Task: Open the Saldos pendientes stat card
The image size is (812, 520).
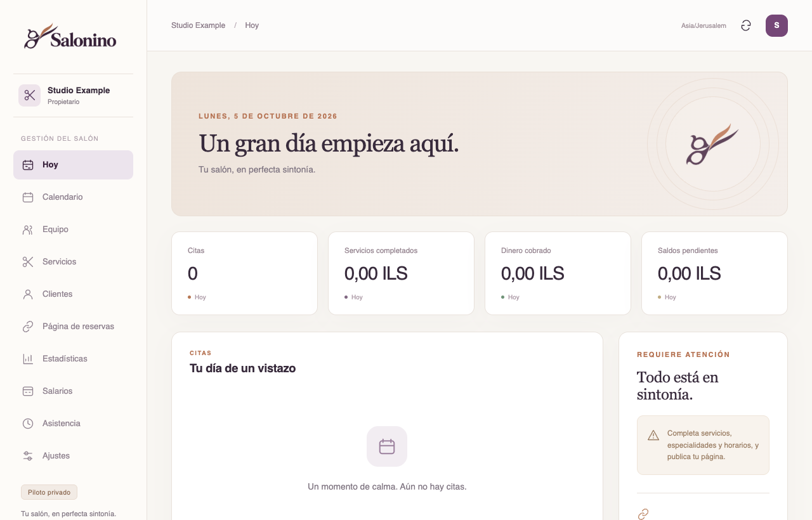Action: 714,273
